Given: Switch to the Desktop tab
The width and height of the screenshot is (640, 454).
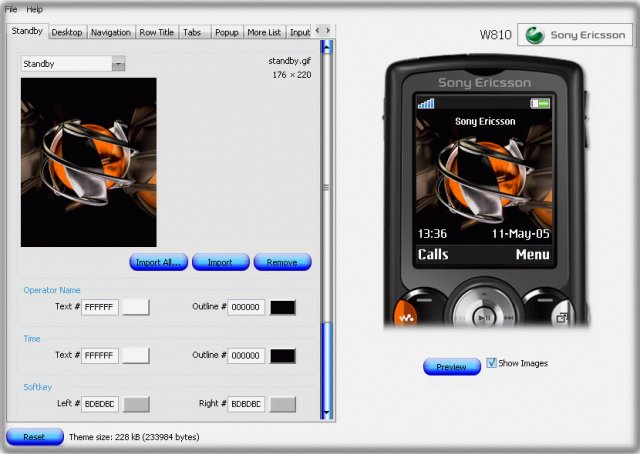Looking at the screenshot, I should [67, 32].
